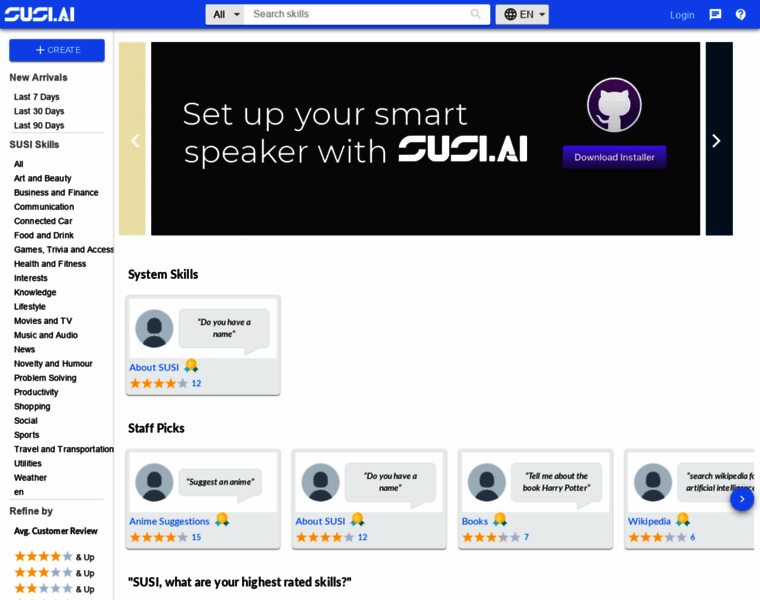Open Books skill link
Viewport: 760px width, 600px height.
point(475,521)
